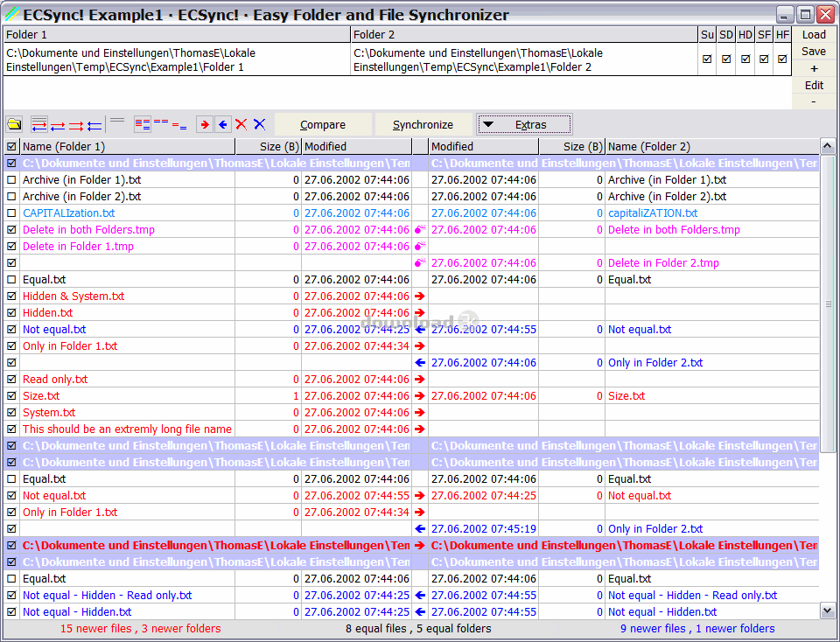Click the blue arrow on Not equal - Hidden.txt row
The image size is (840, 642).
[x=420, y=611]
